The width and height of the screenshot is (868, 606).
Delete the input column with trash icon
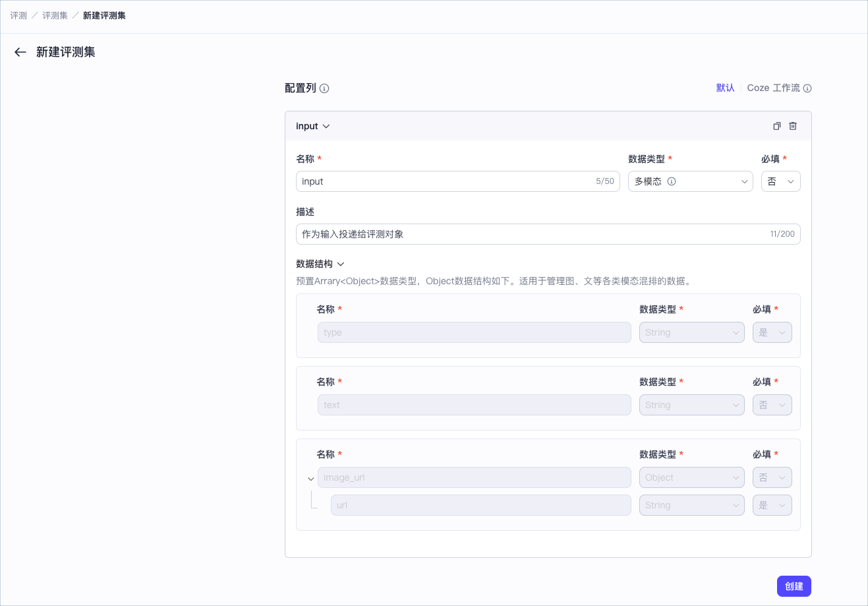[793, 126]
